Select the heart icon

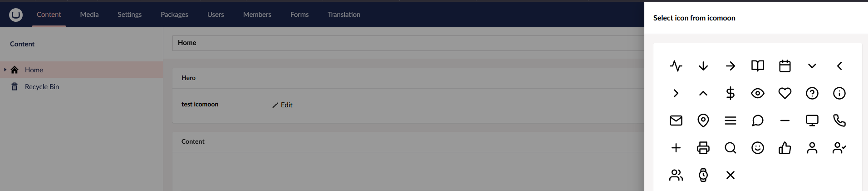tap(785, 93)
